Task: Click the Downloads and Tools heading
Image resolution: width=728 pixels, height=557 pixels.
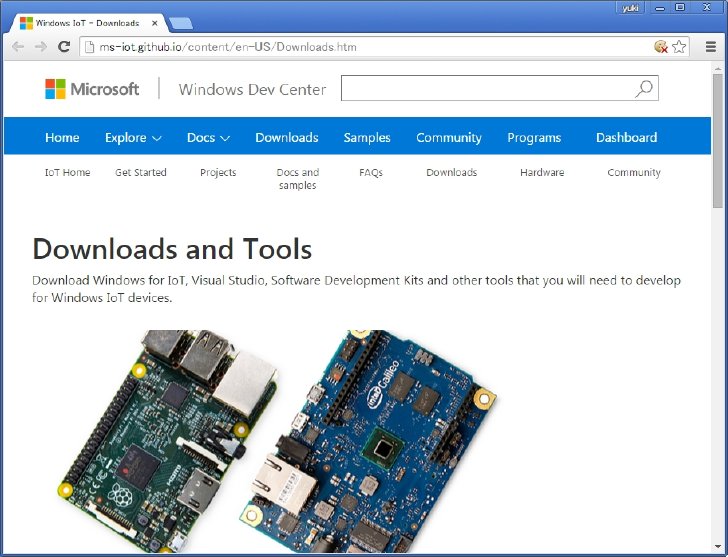Action: point(172,249)
